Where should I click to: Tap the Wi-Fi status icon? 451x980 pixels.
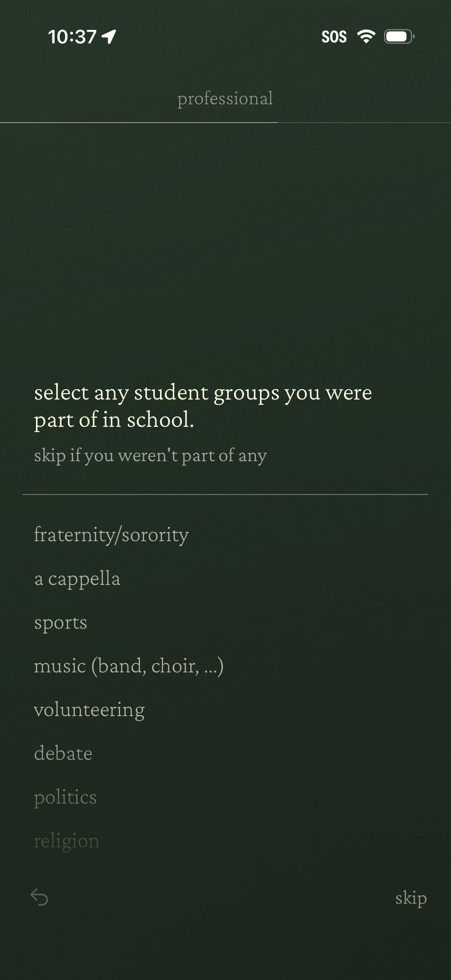coord(366,37)
